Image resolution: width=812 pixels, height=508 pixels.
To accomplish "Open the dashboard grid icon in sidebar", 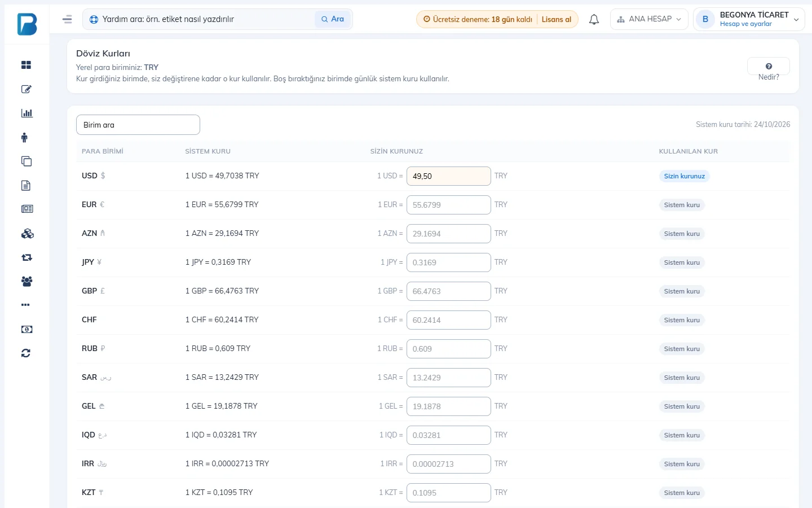I will 26,65.
